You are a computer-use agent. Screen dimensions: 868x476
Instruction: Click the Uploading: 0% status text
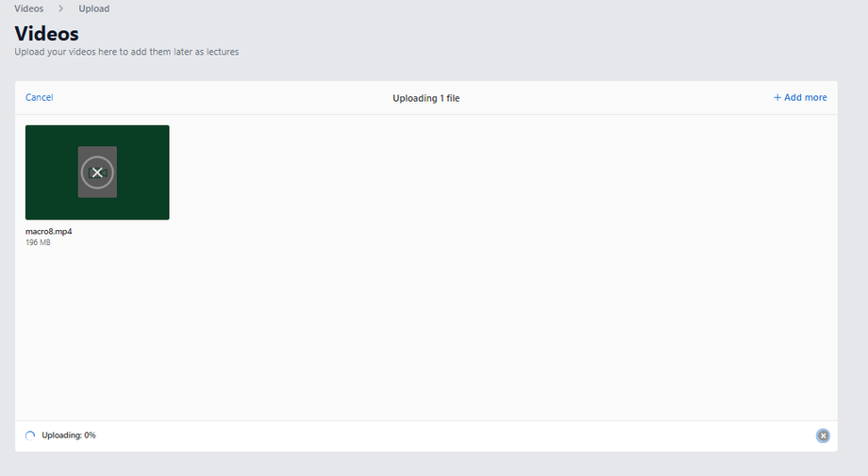click(x=69, y=435)
